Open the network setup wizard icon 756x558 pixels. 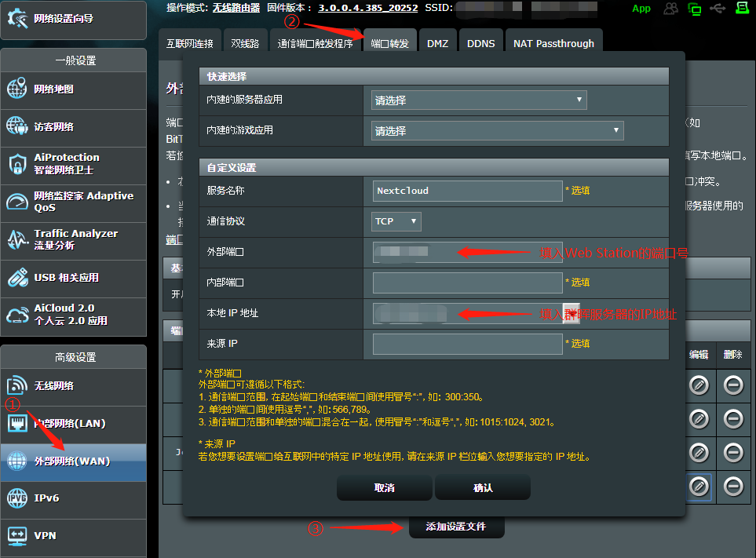pyautogui.click(x=18, y=18)
